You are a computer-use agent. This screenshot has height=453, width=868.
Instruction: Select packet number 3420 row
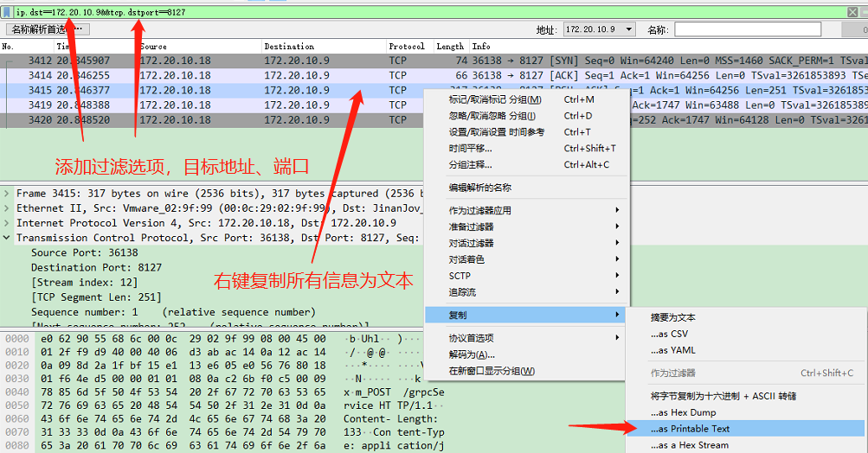(x=213, y=120)
